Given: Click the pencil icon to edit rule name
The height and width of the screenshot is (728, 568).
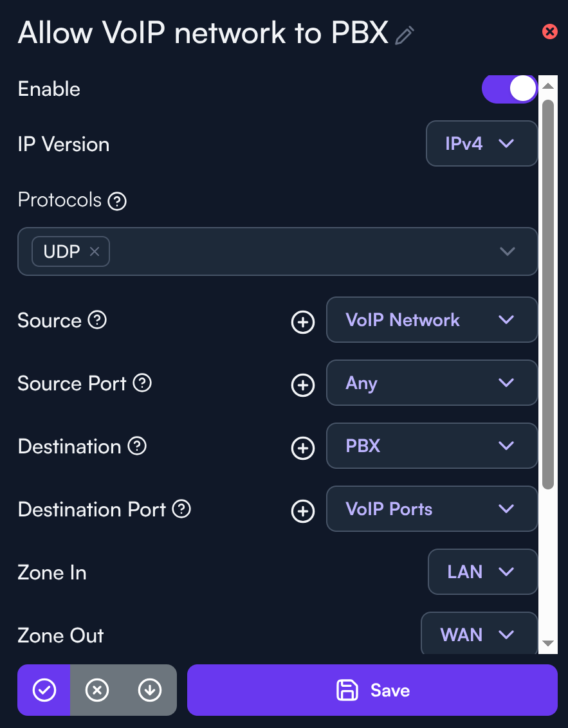Looking at the screenshot, I should (405, 35).
